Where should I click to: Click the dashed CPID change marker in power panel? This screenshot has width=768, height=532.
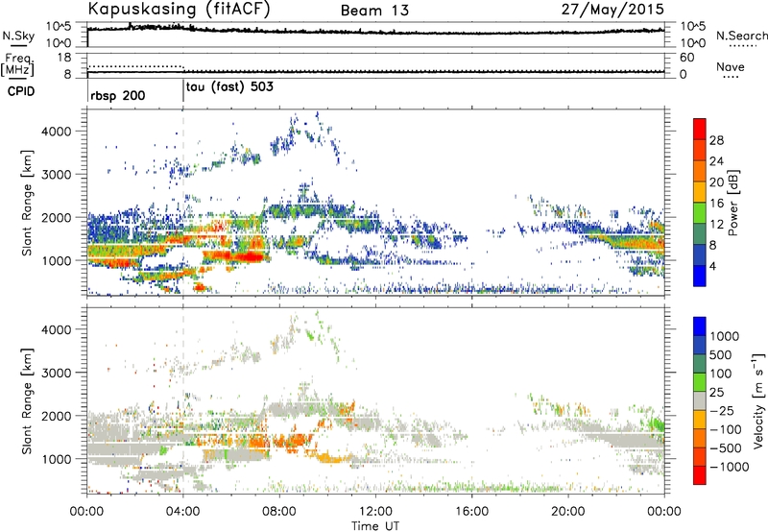point(183,202)
